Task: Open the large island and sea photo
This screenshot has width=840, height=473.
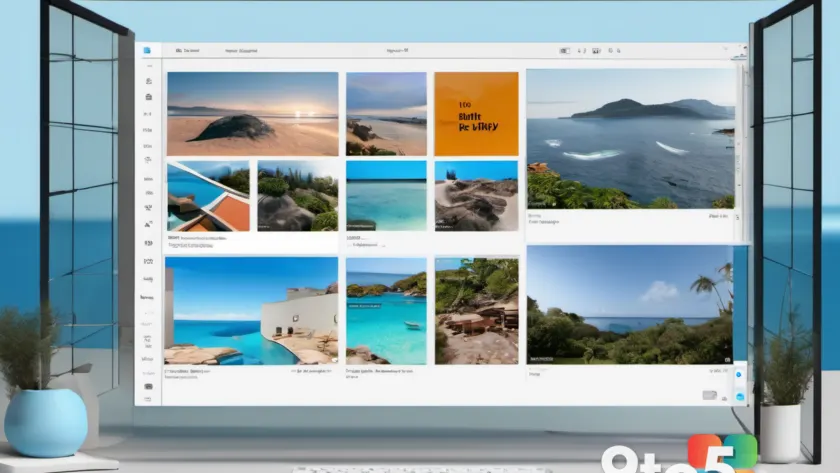Action: coord(631,138)
